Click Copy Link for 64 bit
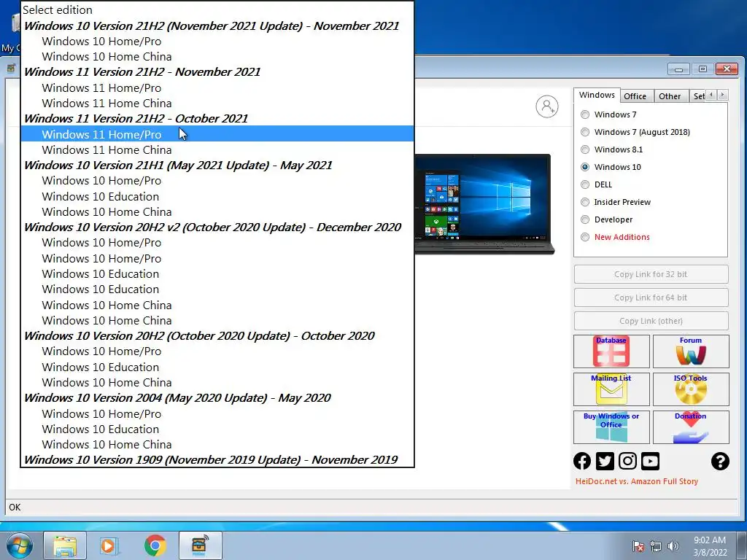This screenshot has width=747, height=560. pos(651,297)
